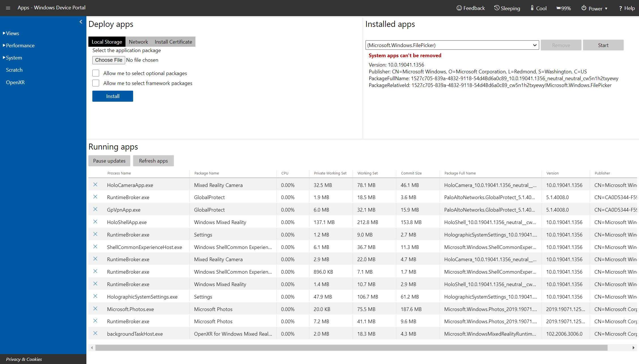The width and height of the screenshot is (639, 364).
Task: Click the Sleeping status icon
Action: [x=496, y=8]
